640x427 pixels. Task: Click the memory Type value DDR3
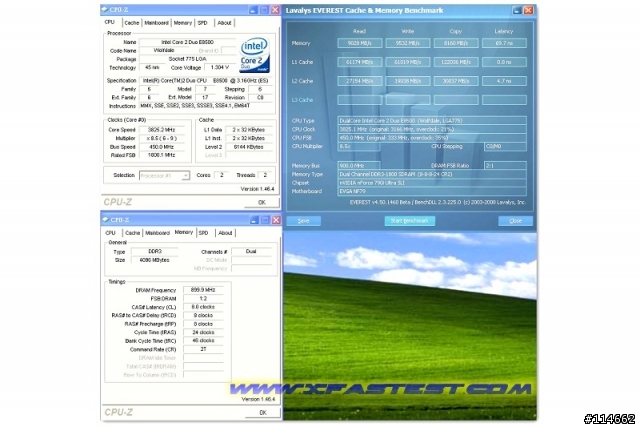155,251
